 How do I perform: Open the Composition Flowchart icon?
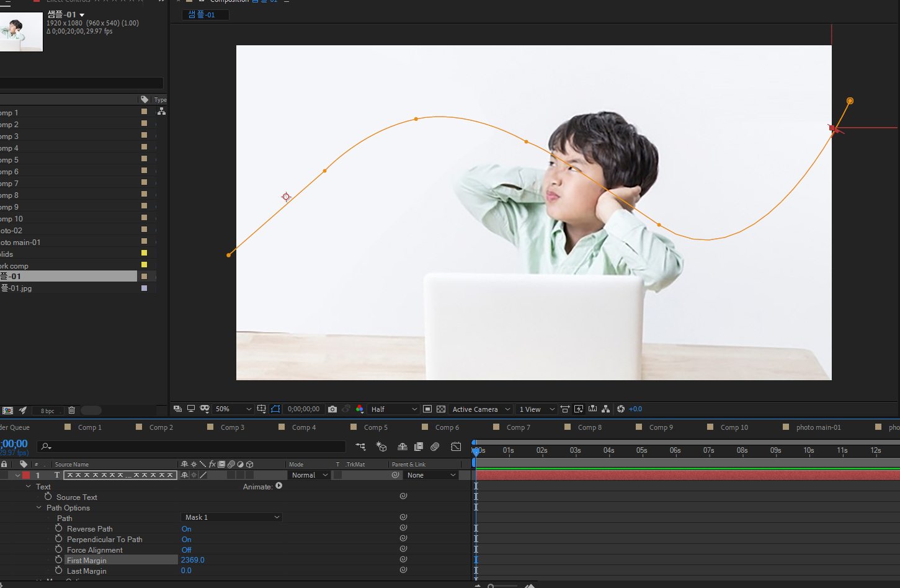pyautogui.click(x=606, y=409)
